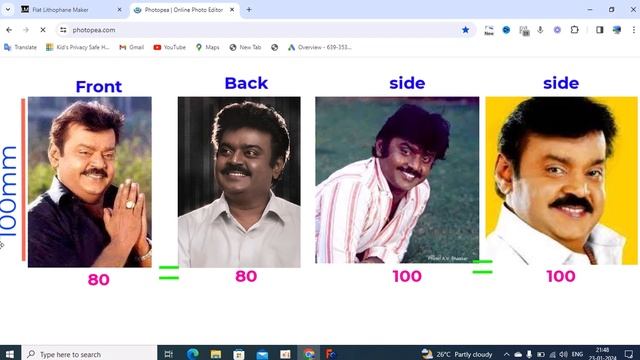Screen dimensions: 640x360
Task: Open the Overview Google Ads bookmark
Action: (320, 47)
